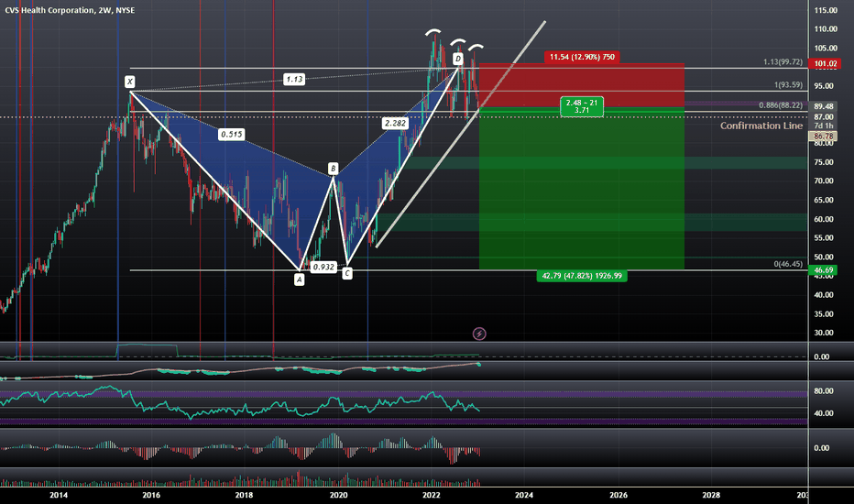This screenshot has width=854, height=504.
Task: Click the 87.00 current price tag
Action: coord(824,117)
